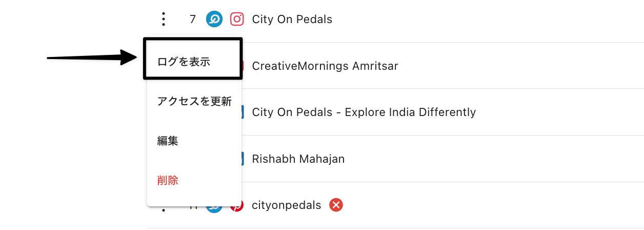
Task: Open the CreativeMornings Amritsar account
Action: tap(325, 66)
